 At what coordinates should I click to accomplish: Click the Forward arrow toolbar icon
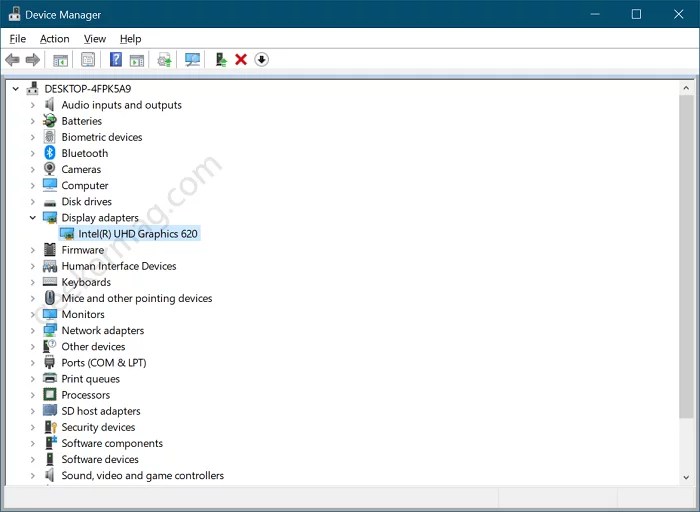tap(33, 59)
